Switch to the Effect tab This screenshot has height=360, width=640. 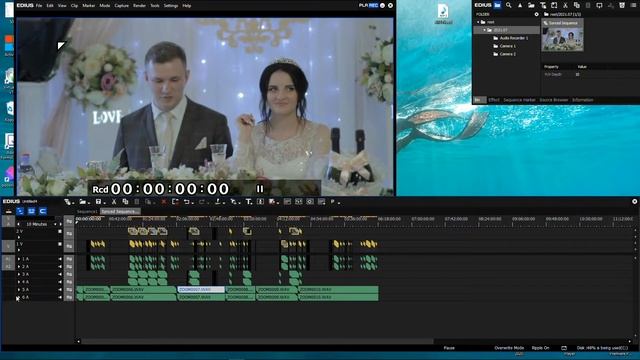pos(494,100)
